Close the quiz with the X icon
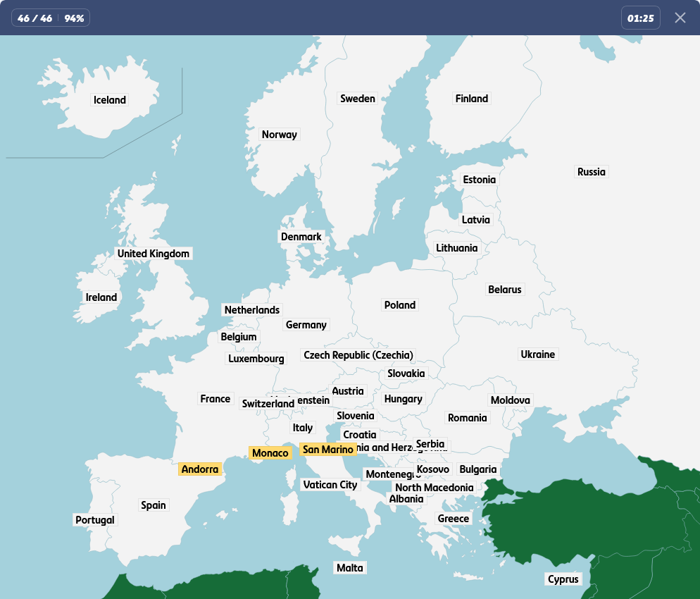This screenshot has height=599, width=700. tap(680, 18)
